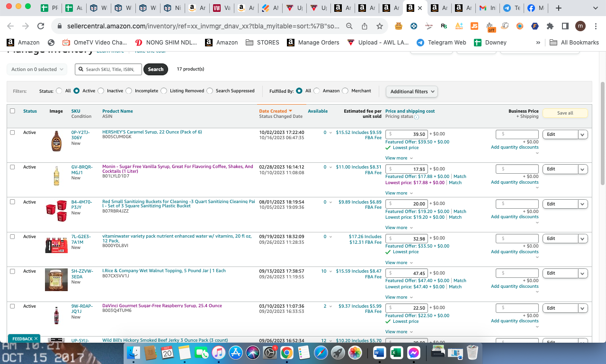
Task: Filter by Fulfilled By Amazon radio
Action: click(317, 91)
